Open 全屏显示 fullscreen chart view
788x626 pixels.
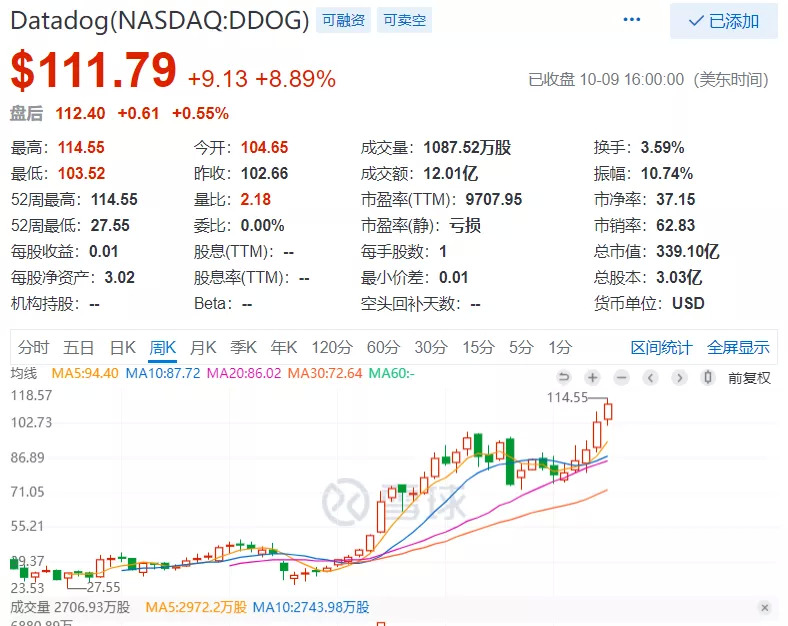click(738, 347)
